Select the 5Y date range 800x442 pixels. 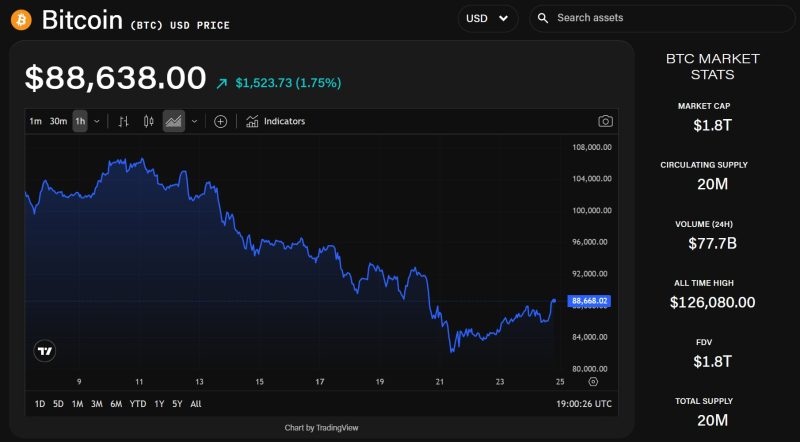click(x=177, y=404)
